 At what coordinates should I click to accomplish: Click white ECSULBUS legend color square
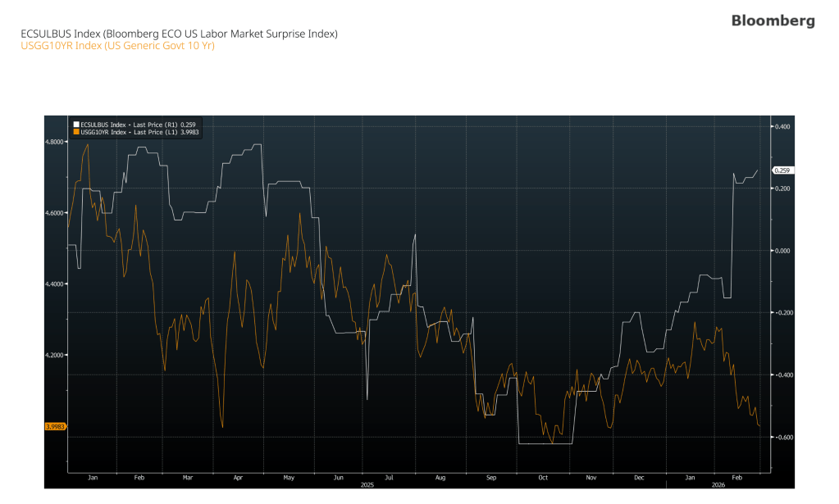pos(76,124)
